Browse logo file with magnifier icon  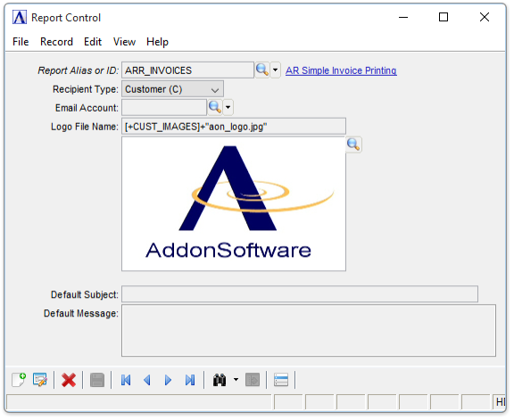[x=353, y=144]
